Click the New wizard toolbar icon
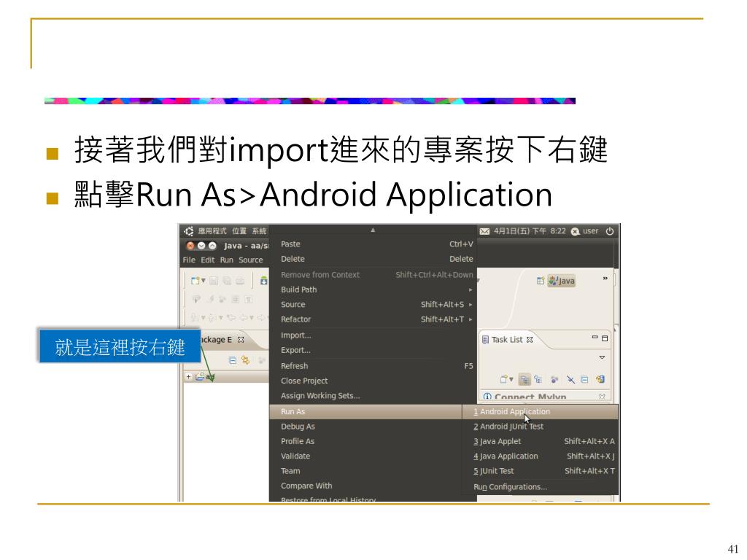The height and width of the screenshot is (560, 747). point(195,281)
